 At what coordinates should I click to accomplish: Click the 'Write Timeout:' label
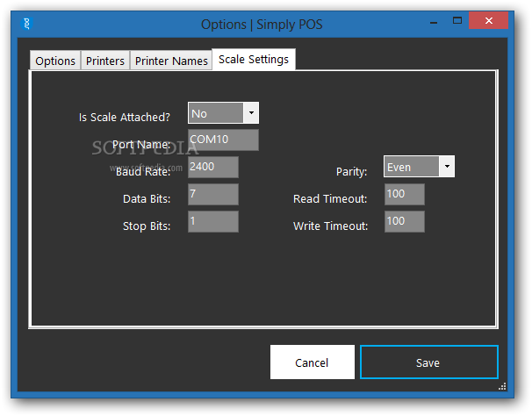[x=330, y=226]
